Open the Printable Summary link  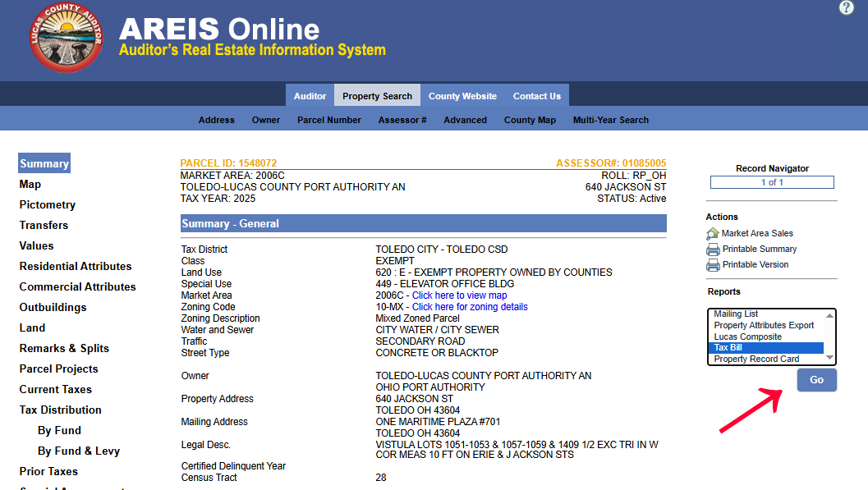760,249
